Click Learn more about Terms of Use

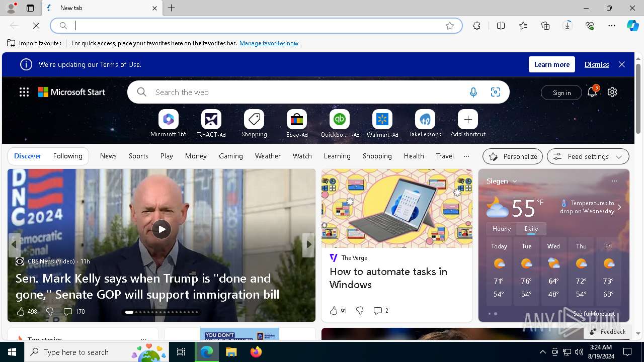pyautogui.click(x=552, y=64)
